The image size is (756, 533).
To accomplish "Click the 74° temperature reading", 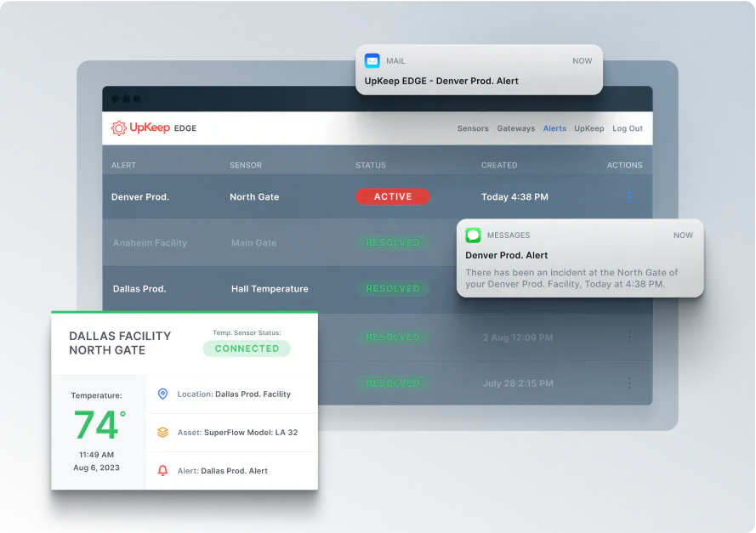I will coord(99,424).
